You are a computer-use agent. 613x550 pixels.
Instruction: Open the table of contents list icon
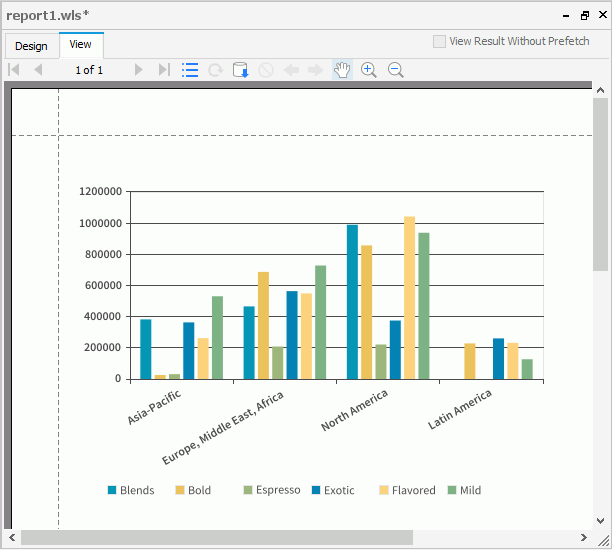(x=190, y=70)
